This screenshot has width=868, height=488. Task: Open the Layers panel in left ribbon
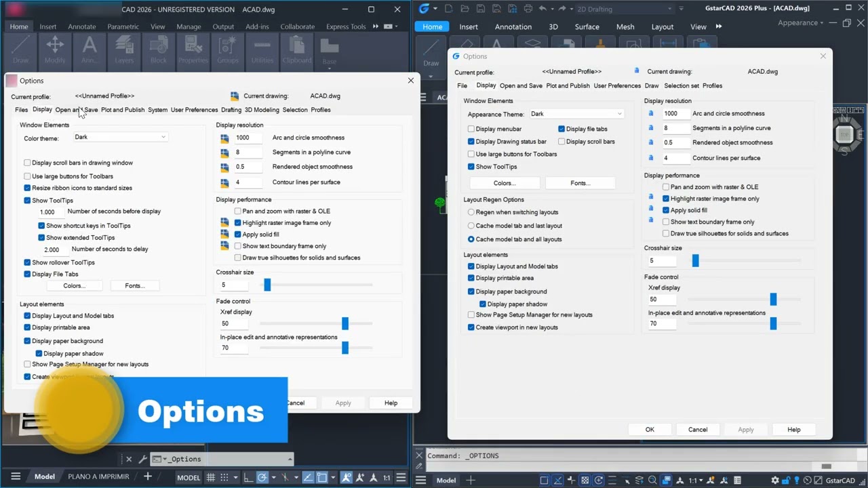point(124,50)
